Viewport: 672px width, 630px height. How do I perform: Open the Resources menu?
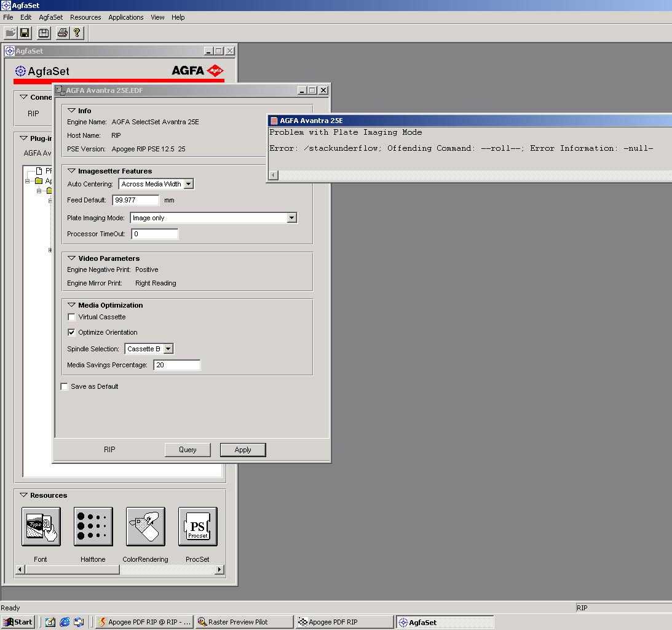click(85, 17)
